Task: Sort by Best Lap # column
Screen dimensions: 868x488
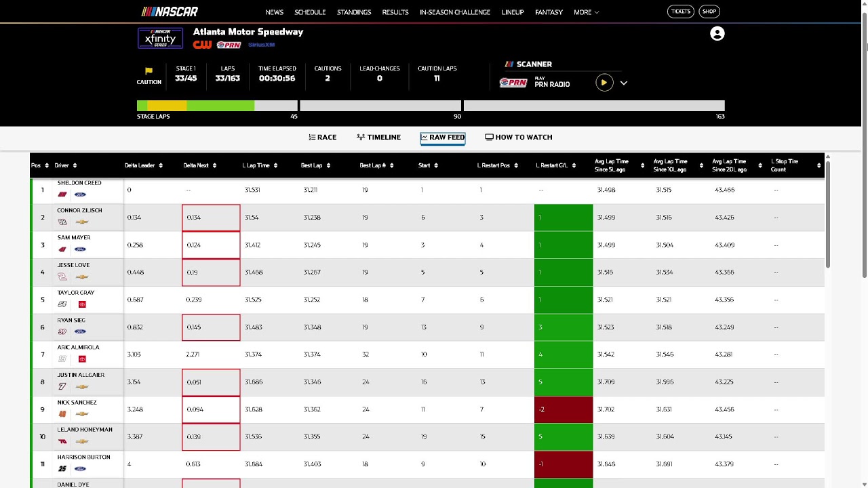Action: click(x=376, y=165)
